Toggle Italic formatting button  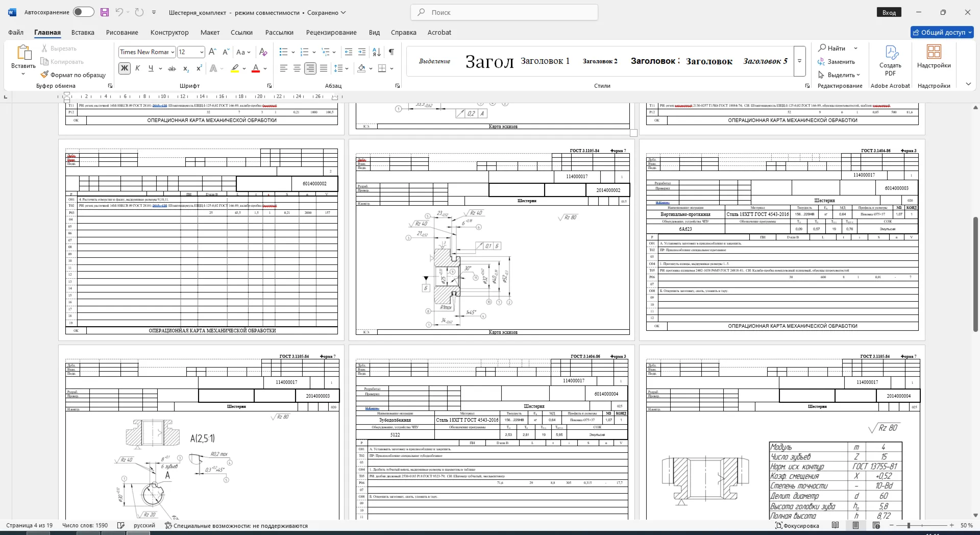click(137, 68)
